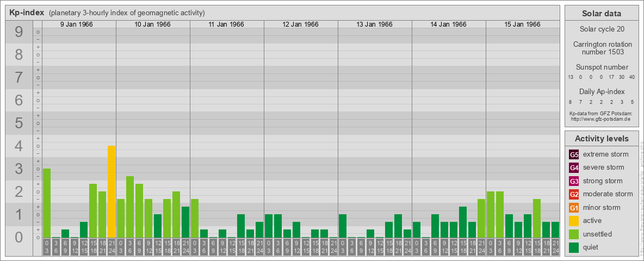Click the yellow active bar on 9 Jan
644x261 pixels.
coord(112,191)
